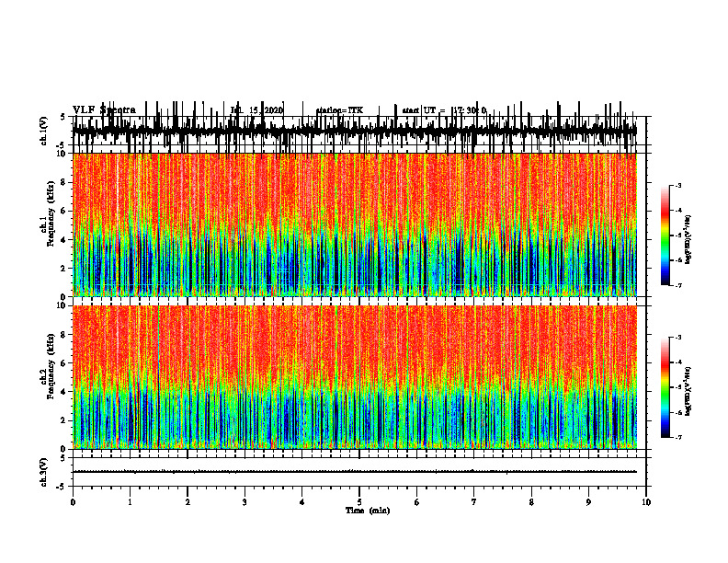Click the 'ch.3(V)' axis label

coord(43,473)
